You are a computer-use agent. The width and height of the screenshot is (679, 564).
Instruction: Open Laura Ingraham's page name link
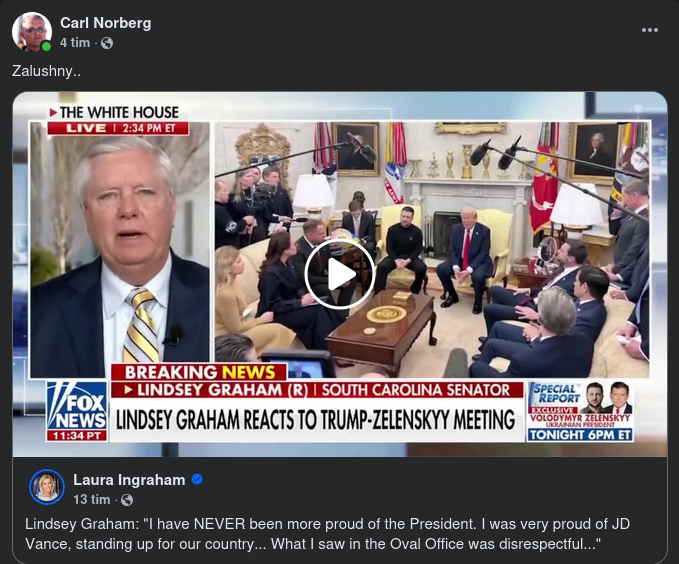tap(129, 480)
